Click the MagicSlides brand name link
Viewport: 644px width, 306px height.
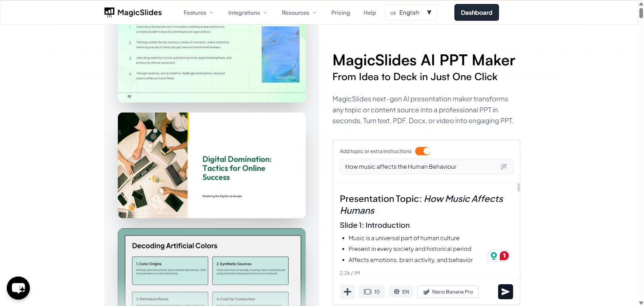point(140,12)
